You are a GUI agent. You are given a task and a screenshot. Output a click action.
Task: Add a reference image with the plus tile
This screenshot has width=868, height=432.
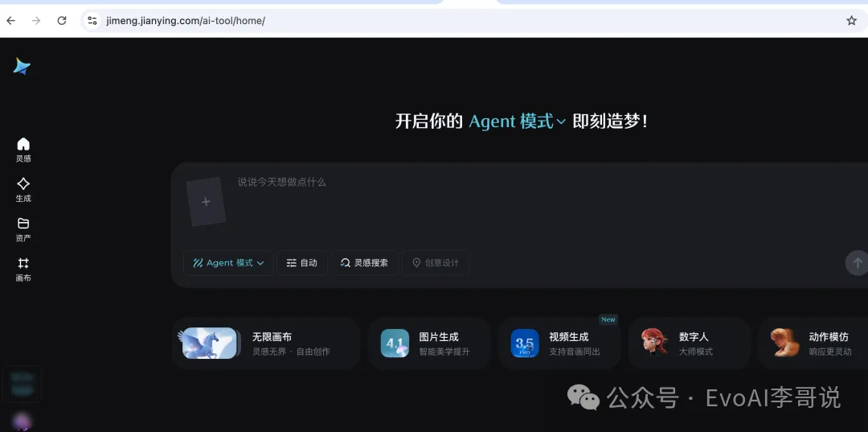pyautogui.click(x=206, y=202)
